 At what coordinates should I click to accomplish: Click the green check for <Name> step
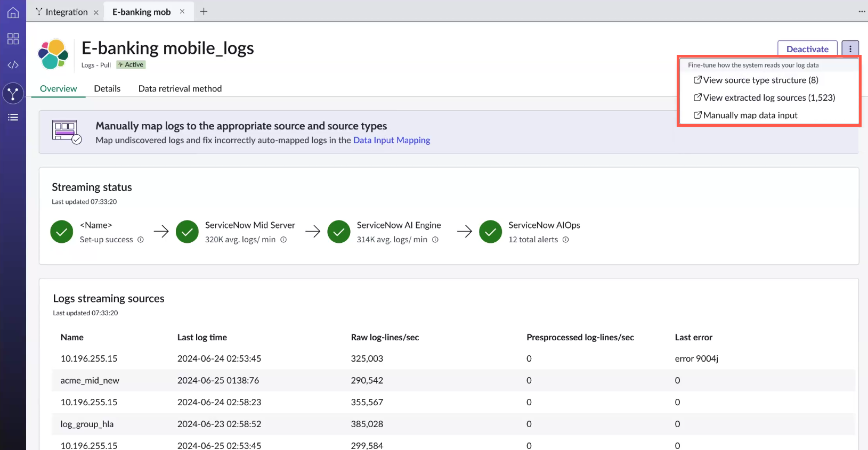click(62, 232)
